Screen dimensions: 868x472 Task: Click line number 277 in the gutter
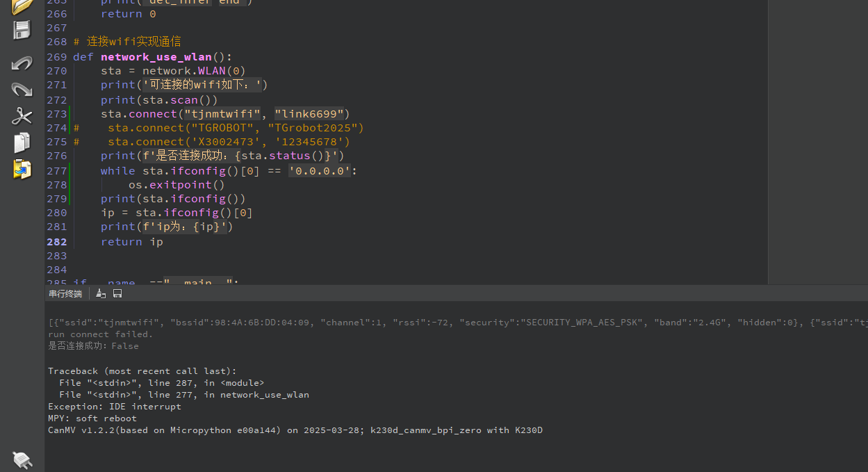pyautogui.click(x=56, y=171)
